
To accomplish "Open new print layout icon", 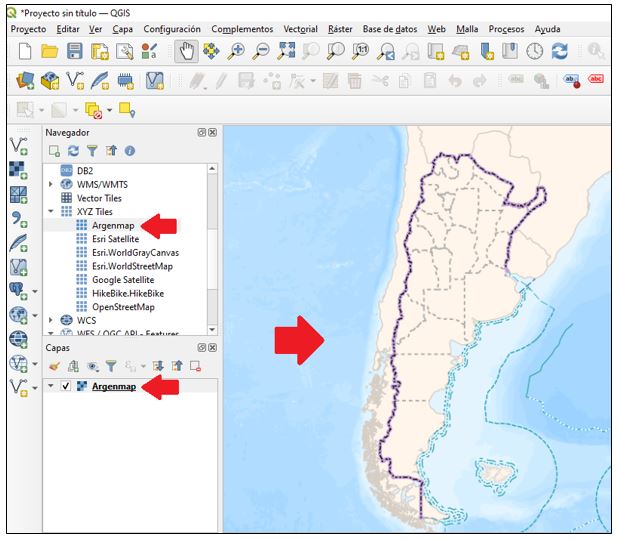I will [x=99, y=52].
